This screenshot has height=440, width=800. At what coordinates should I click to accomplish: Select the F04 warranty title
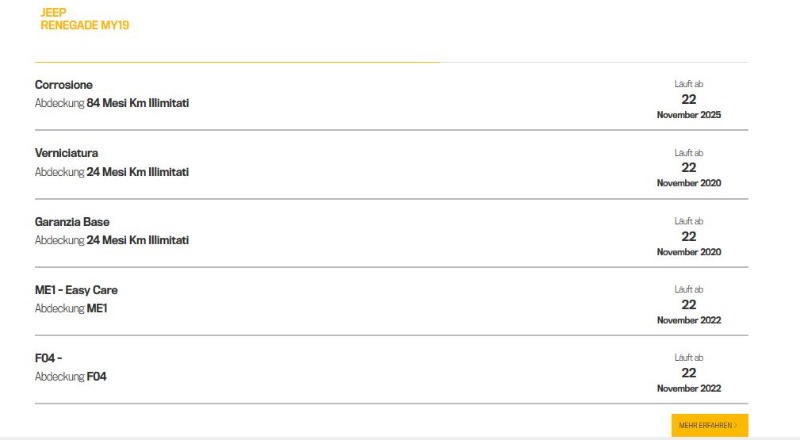[49, 358]
